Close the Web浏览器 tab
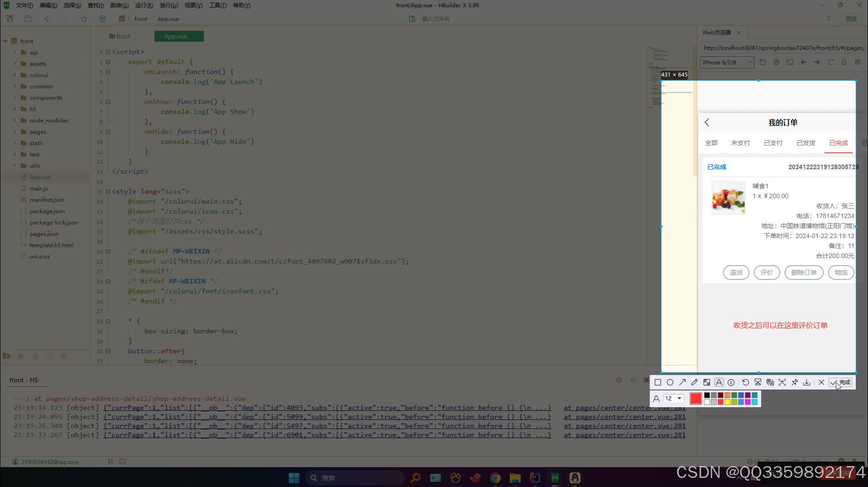Viewport: 868px width, 487px height. tap(739, 33)
